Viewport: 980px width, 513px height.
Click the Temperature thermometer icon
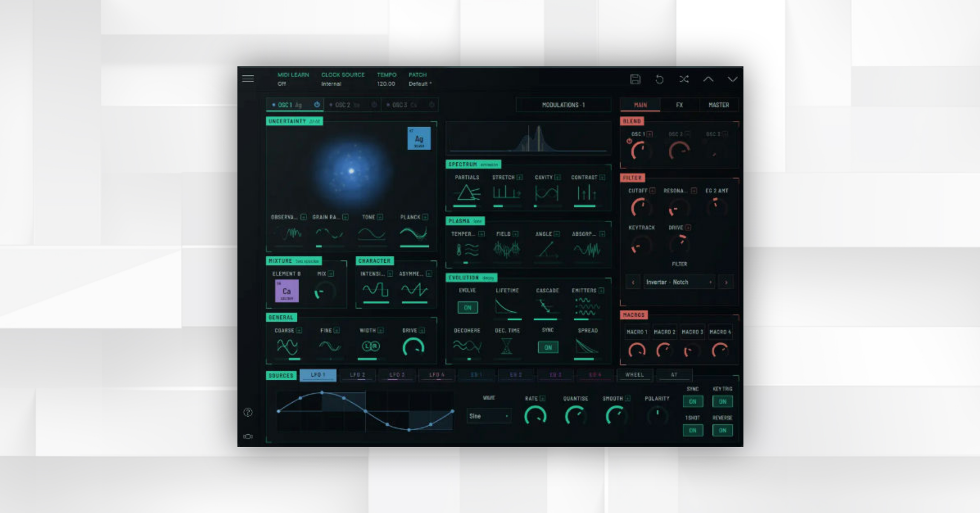click(x=468, y=250)
